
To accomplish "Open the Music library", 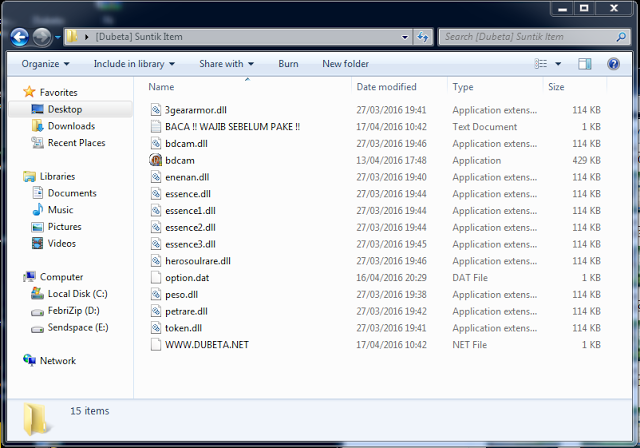I will click(x=60, y=210).
